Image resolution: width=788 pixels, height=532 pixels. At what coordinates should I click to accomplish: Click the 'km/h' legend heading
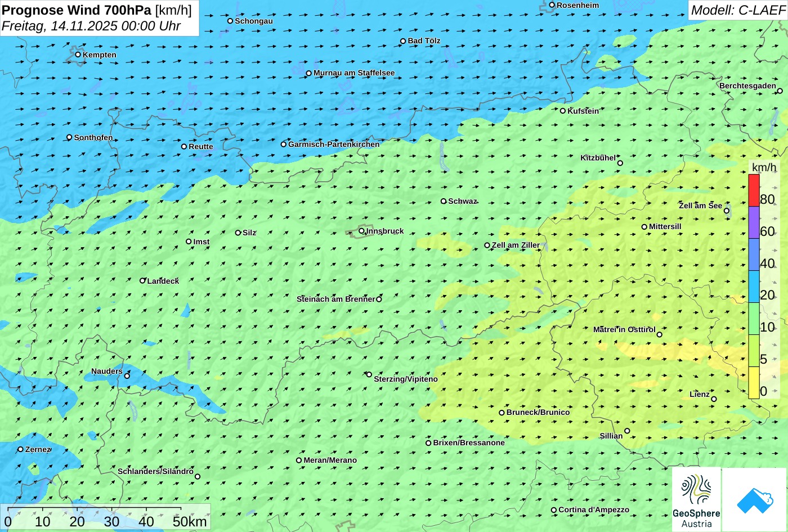click(764, 167)
